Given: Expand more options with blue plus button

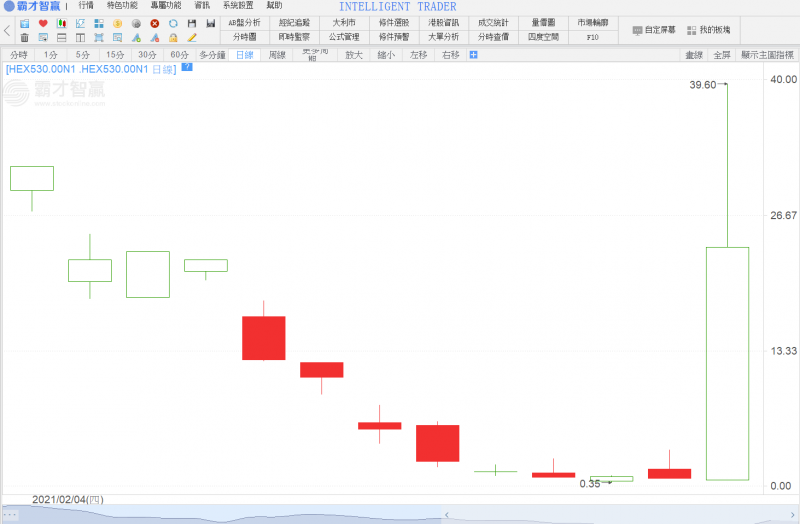Looking at the screenshot, I should 473,55.
